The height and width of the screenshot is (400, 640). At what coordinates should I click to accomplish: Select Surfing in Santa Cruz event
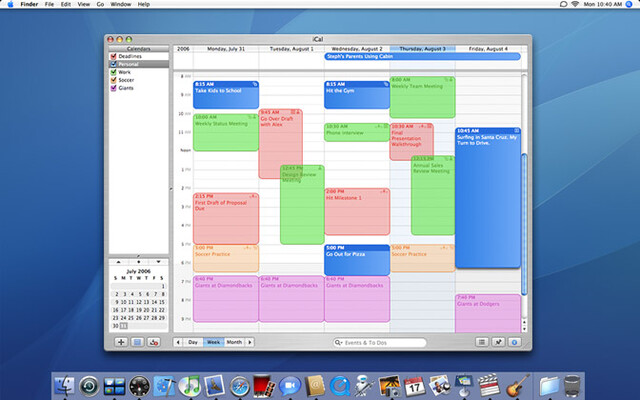(488, 198)
